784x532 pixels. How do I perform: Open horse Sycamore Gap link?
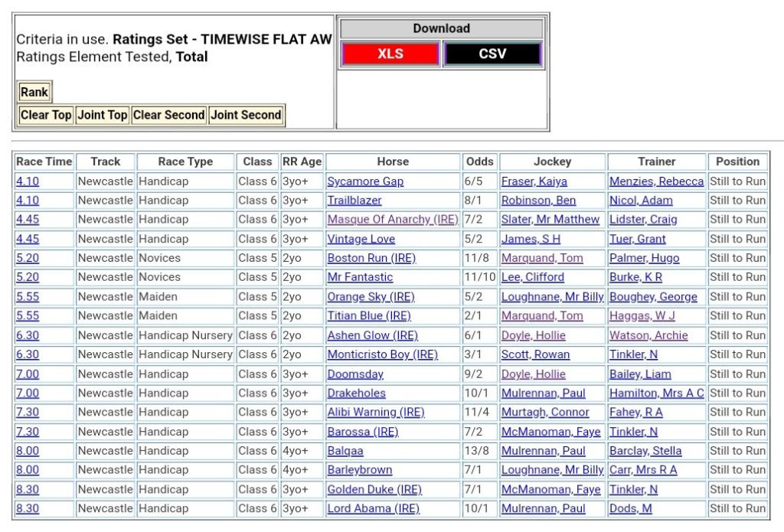[365, 181]
